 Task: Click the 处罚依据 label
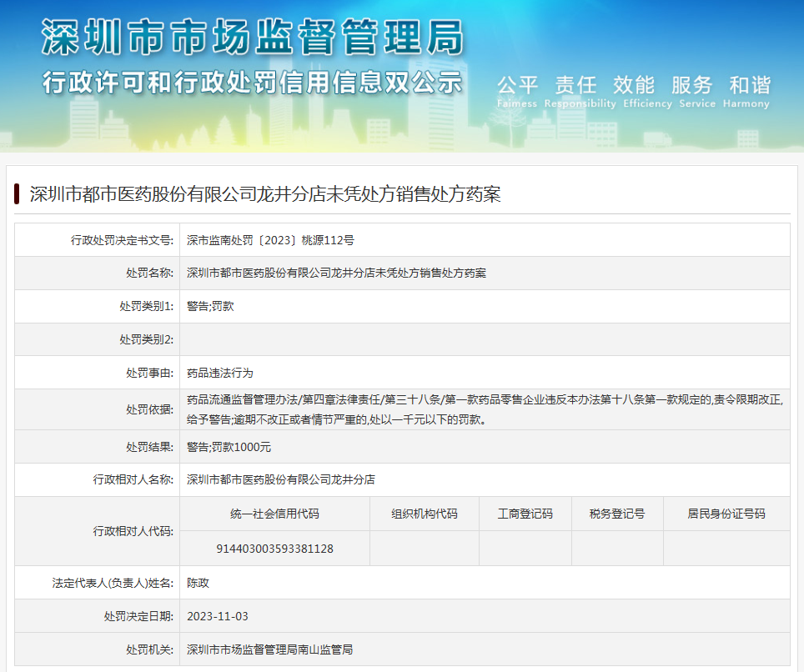point(150,409)
